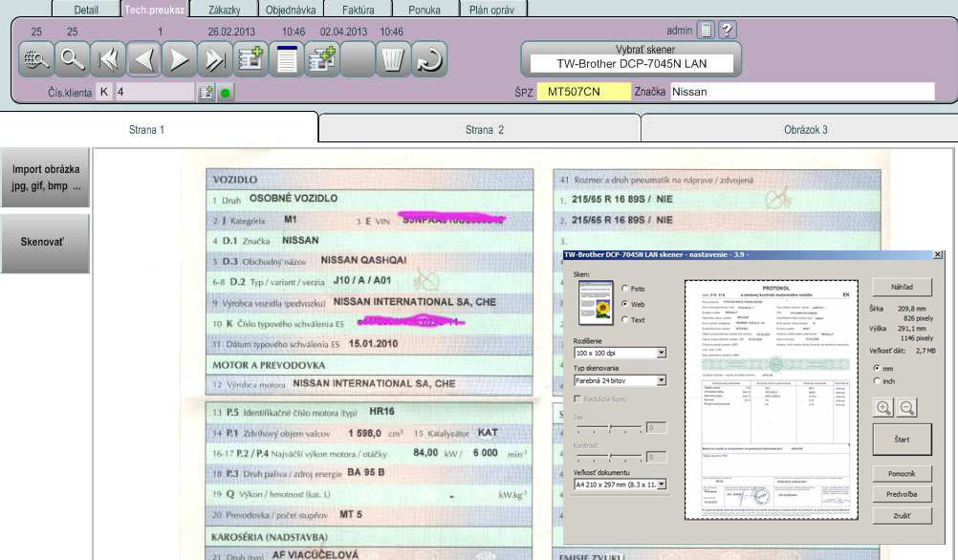The width and height of the screenshot is (958, 560).
Task: Choose mm as measurement unit
Action: pyautogui.click(x=877, y=368)
